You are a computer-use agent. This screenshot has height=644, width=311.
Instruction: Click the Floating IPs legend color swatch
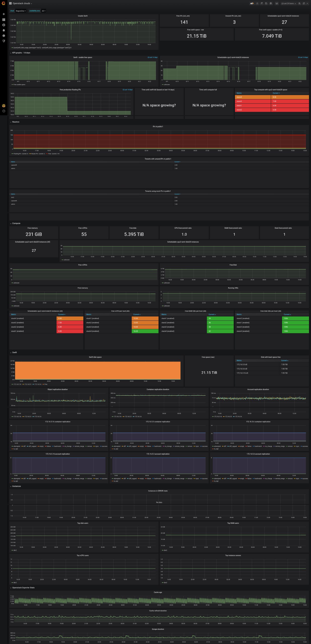coord(12,154)
